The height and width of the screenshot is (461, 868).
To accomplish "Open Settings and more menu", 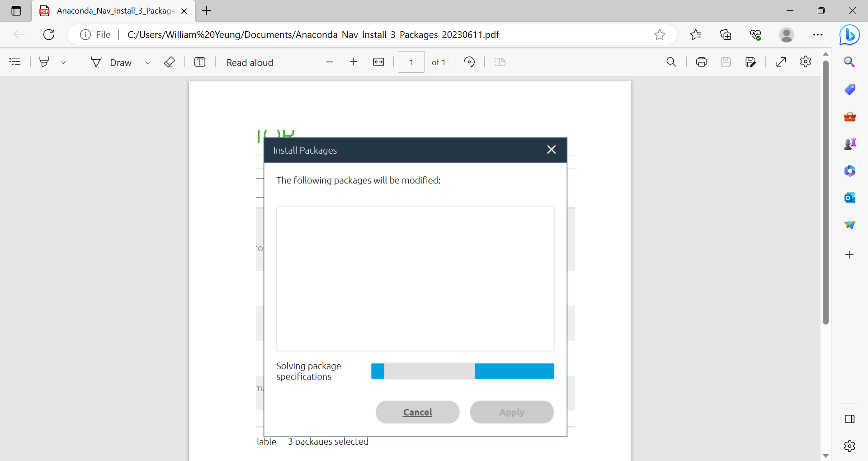I will coord(818,34).
